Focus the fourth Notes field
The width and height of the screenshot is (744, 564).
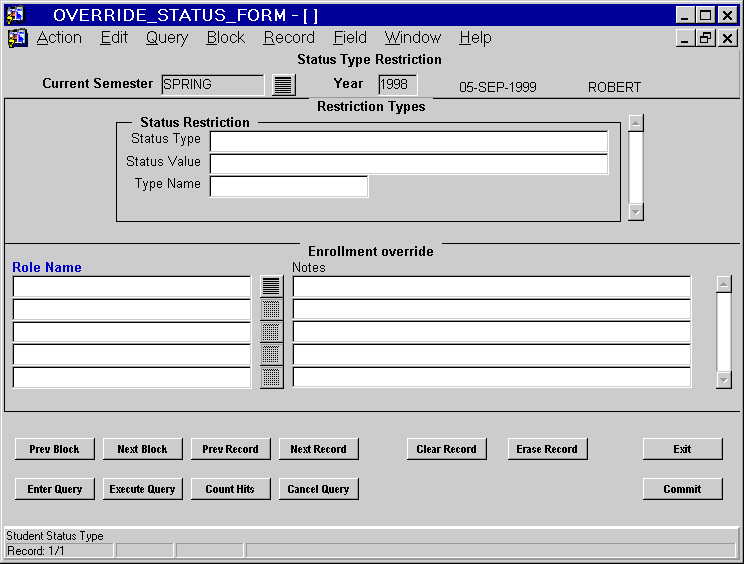coord(492,354)
